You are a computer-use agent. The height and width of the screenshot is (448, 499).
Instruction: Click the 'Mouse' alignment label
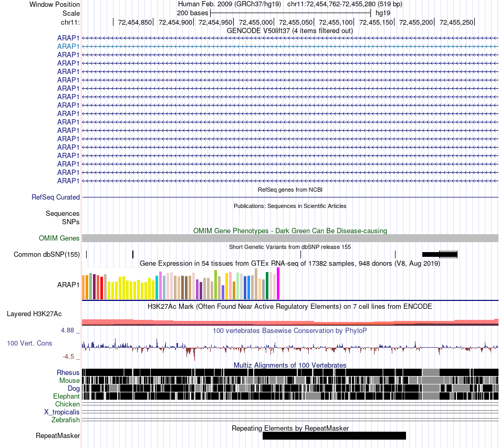(69, 381)
